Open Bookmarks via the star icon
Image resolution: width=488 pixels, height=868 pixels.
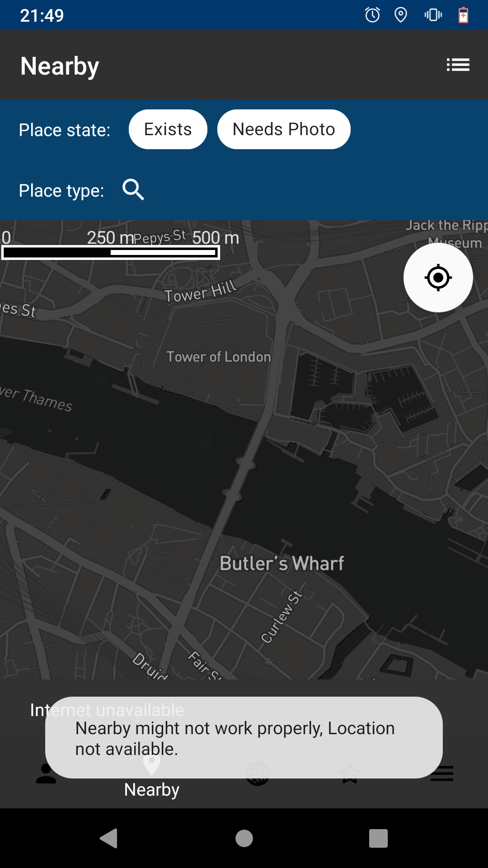(350, 773)
